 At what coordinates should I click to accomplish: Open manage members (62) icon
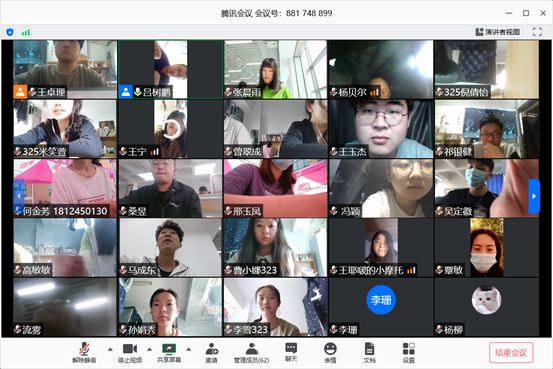click(x=251, y=352)
